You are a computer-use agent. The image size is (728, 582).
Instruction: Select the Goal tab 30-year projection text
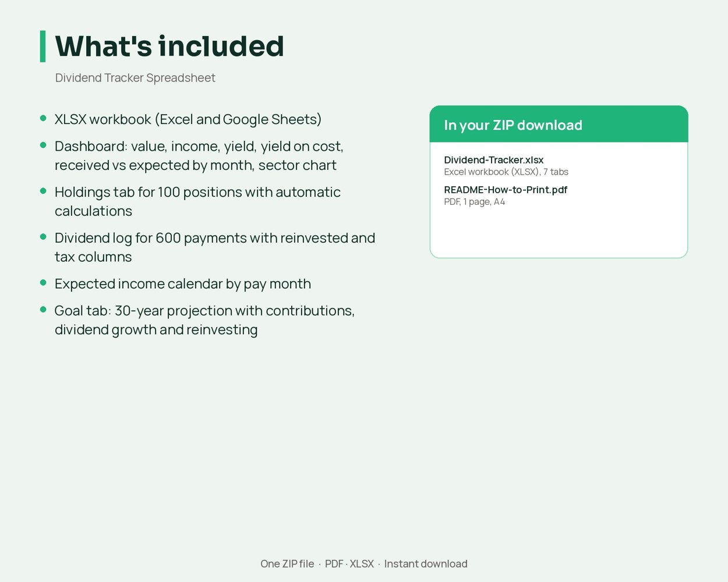point(204,320)
